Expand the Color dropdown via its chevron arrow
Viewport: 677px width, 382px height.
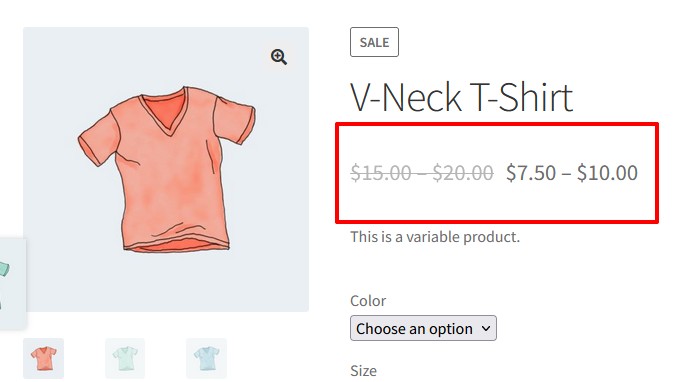[x=486, y=328]
